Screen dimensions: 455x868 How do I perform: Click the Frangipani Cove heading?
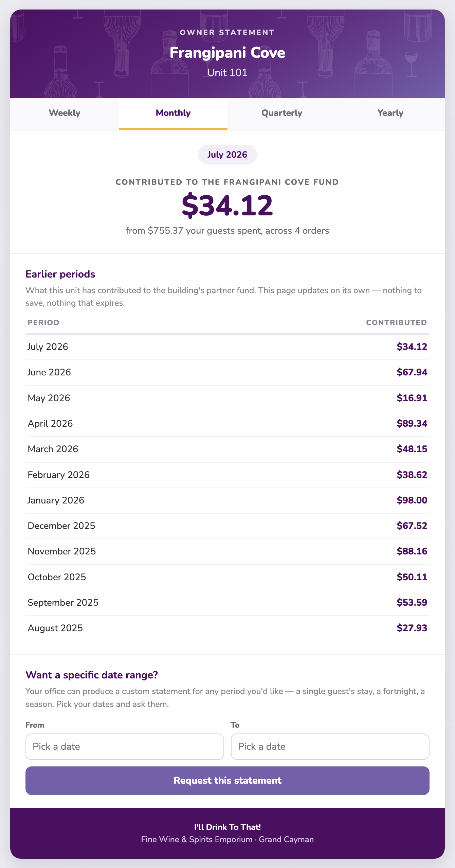[x=227, y=53]
